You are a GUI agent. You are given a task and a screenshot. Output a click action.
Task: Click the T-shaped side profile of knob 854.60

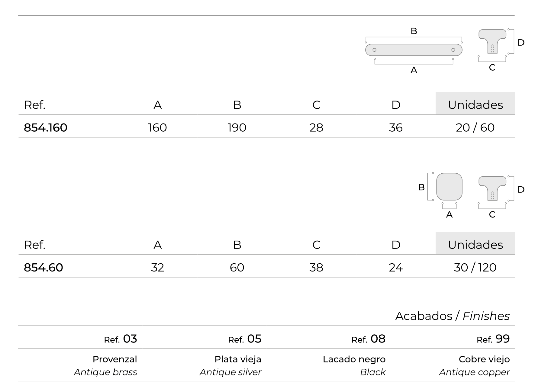pyautogui.click(x=492, y=188)
